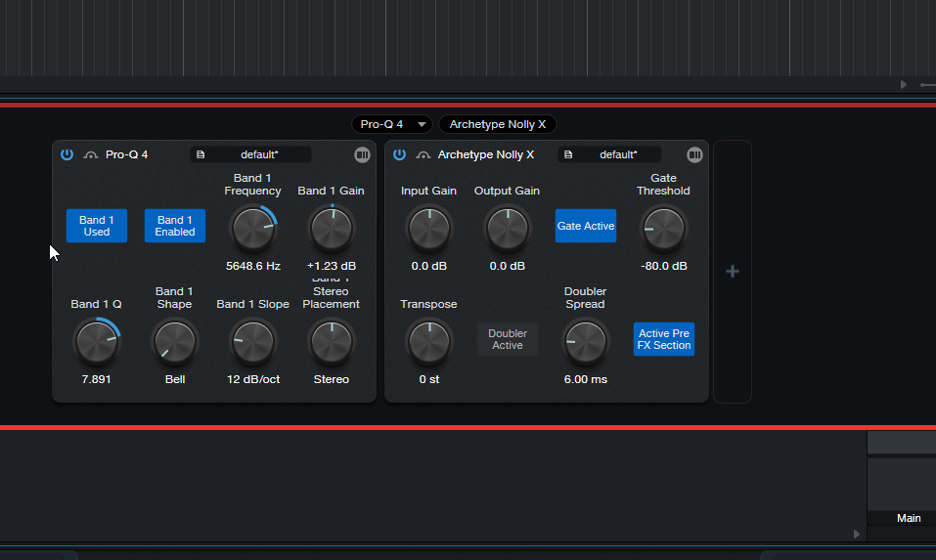Click Band 1 Slope knob
Viewport: 936px width, 560px height.
(253, 342)
